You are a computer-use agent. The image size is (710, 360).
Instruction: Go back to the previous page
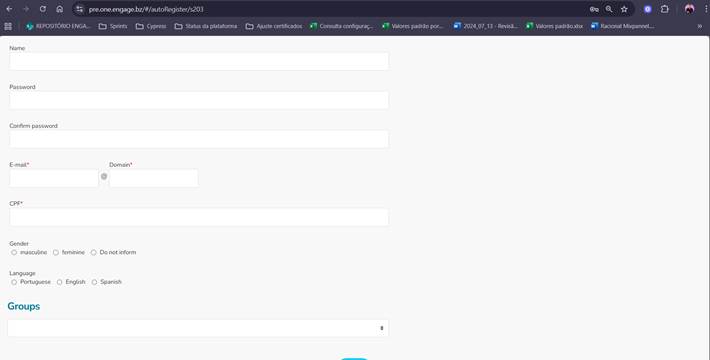pyautogui.click(x=9, y=9)
